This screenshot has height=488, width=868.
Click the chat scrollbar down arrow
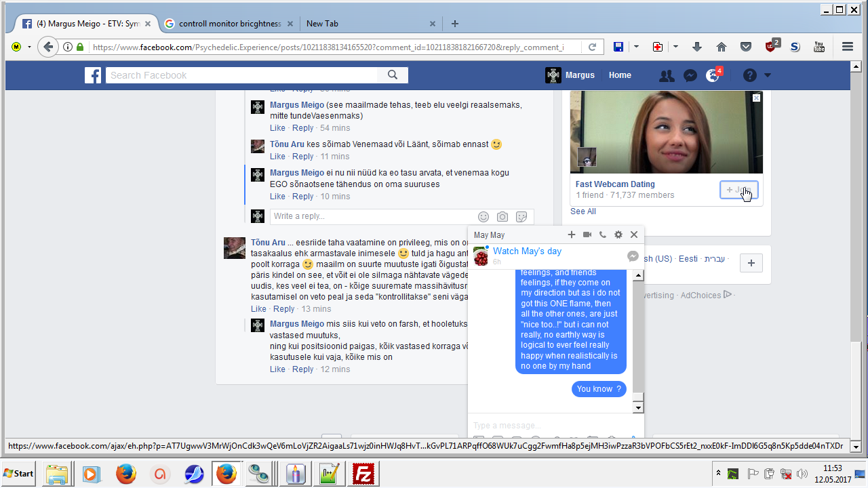point(637,408)
